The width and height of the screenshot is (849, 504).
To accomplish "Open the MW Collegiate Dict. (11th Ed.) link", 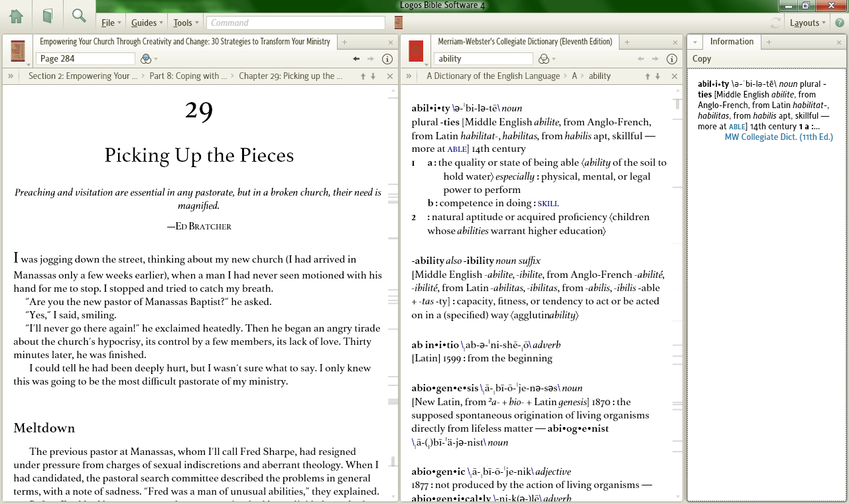I will tap(779, 137).
